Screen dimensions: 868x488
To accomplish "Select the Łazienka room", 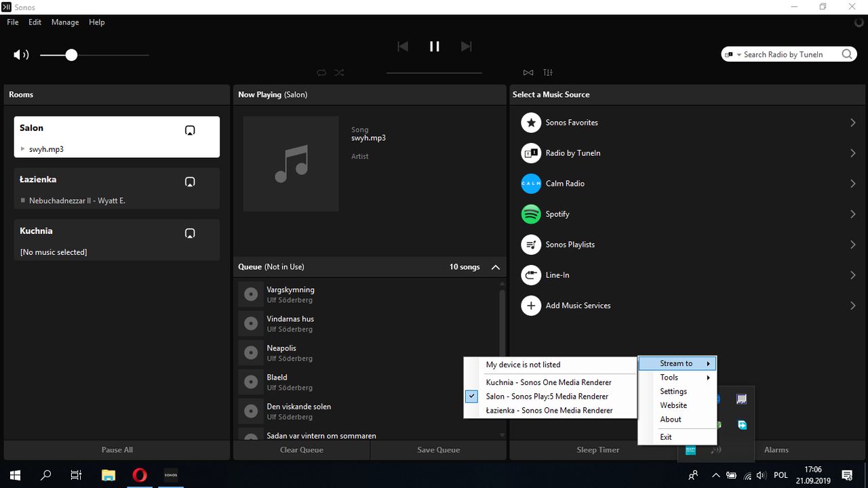I will [117, 188].
